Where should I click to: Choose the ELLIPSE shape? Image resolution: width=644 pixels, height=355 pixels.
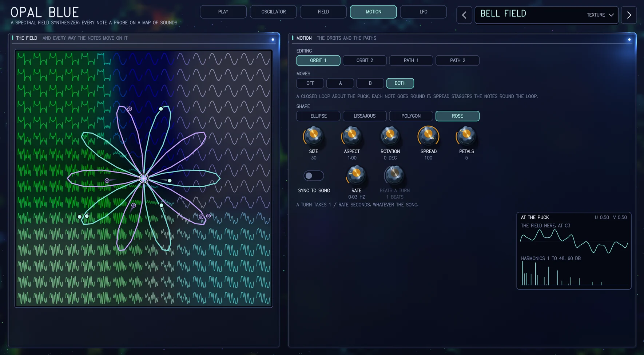point(318,116)
